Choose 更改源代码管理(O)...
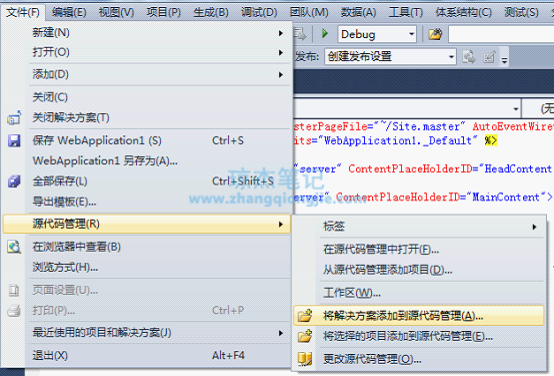 (x=419, y=359)
